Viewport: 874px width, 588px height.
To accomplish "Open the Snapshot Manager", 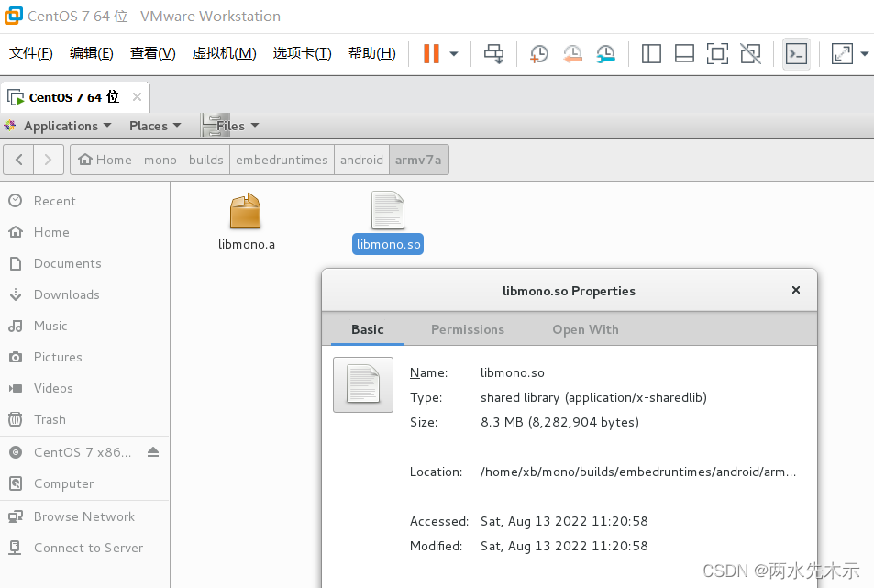I will coord(605,53).
